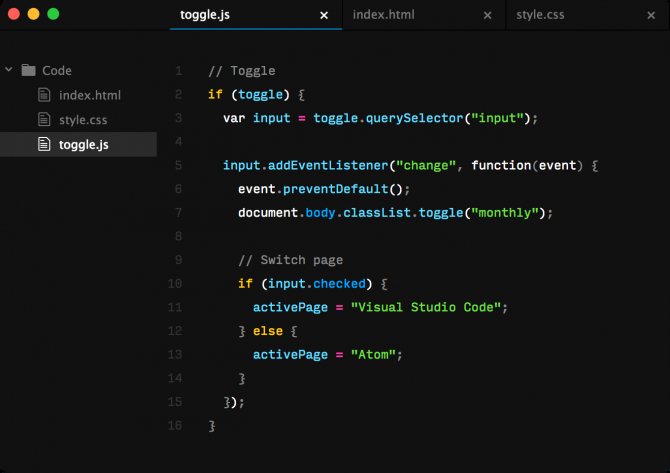Click "activePage" on line 13
Image resolution: width=670 pixels, height=473 pixels.
(x=290, y=355)
